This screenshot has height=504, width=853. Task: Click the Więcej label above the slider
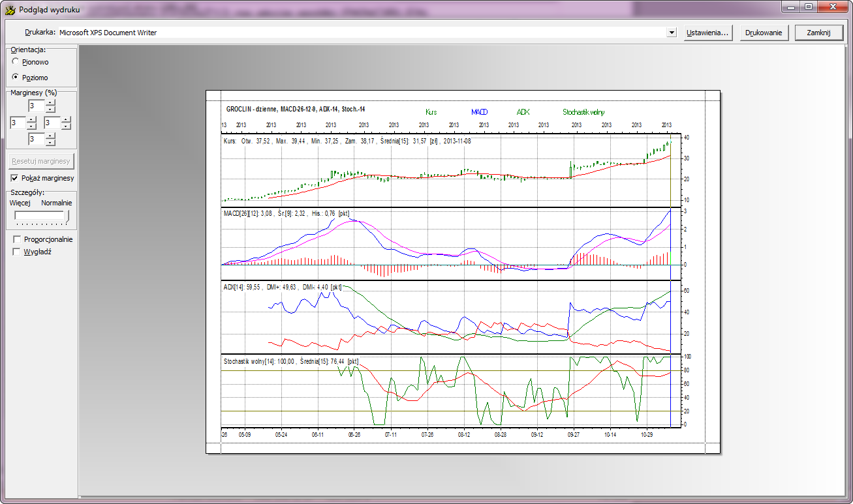(x=20, y=203)
